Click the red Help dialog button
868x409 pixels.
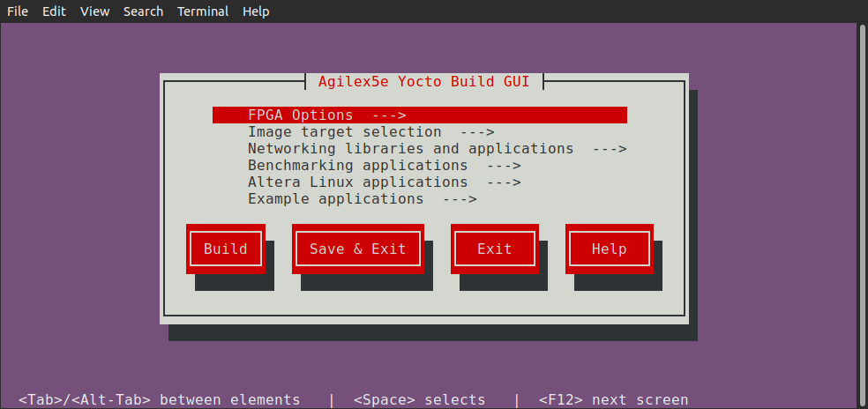tap(609, 249)
